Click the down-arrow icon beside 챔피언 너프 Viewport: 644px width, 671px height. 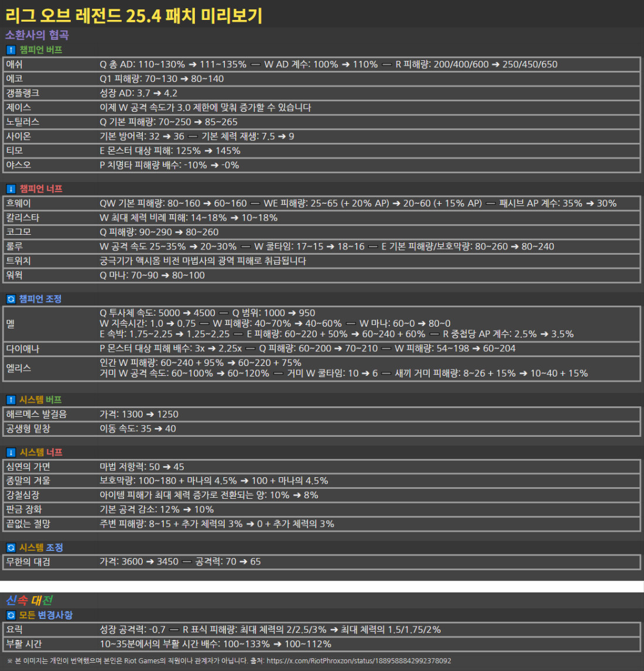(11, 189)
